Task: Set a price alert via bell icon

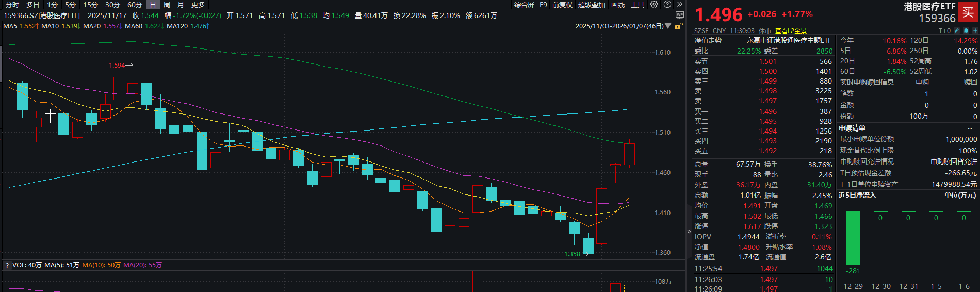Action: [966, 30]
